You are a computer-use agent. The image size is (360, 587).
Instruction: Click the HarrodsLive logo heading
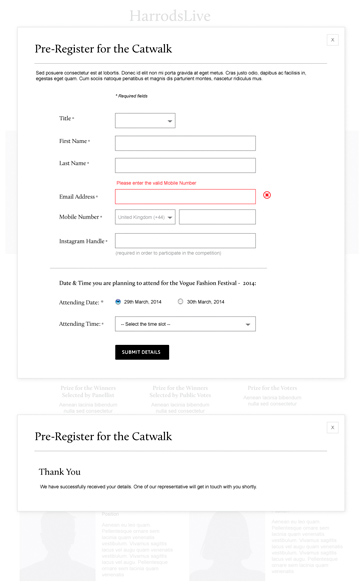click(170, 16)
